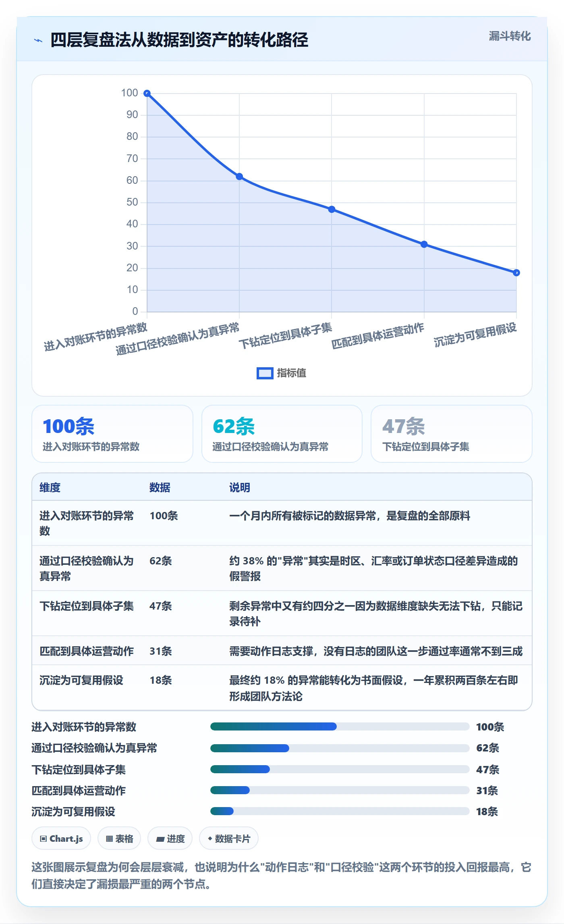Screen dimensions: 564x924
Task: Select the 47条 cell in the table
Action: point(161,606)
